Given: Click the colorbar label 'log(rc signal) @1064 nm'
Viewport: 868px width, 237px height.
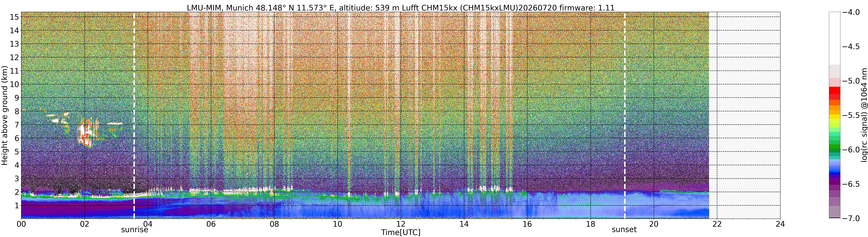Looking at the screenshot, I should point(864,115).
